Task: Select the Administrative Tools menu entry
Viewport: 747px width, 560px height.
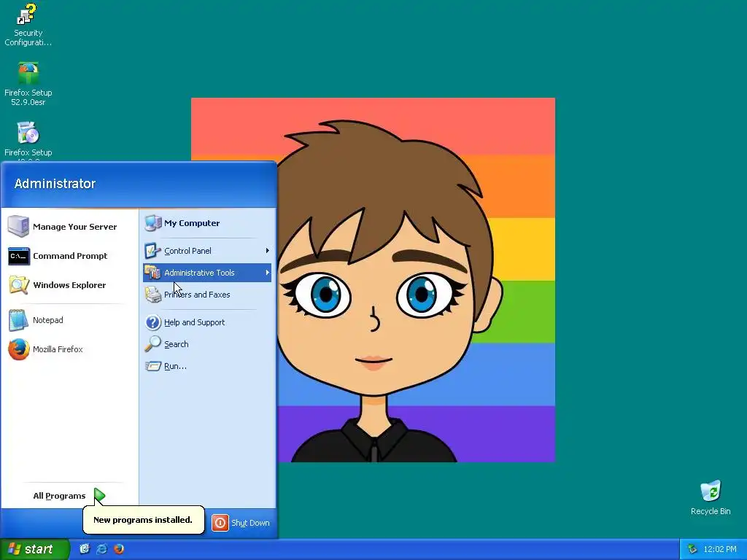Action: click(x=207, y=273)
